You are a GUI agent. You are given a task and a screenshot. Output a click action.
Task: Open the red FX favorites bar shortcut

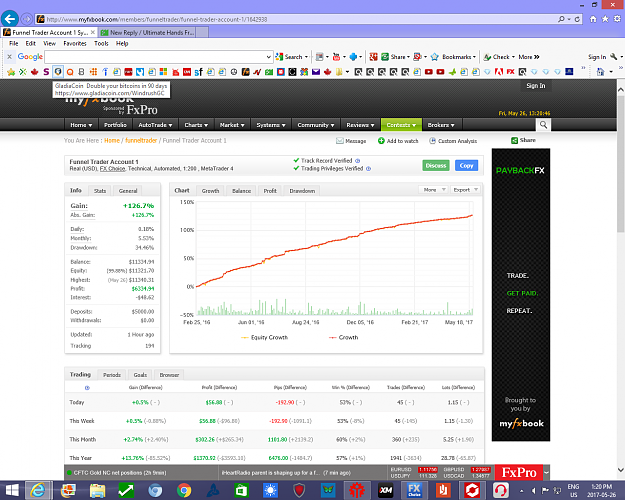point(510,72)
